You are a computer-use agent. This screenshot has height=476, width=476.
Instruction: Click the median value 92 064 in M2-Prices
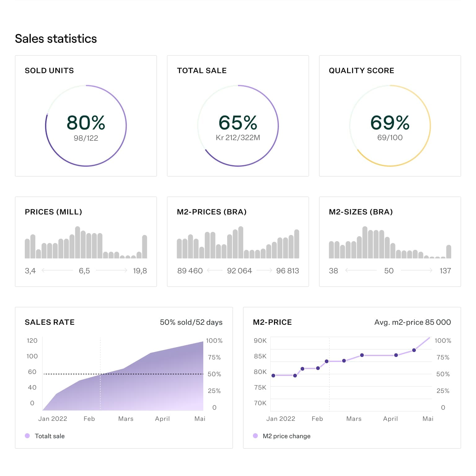click(239, 271)
